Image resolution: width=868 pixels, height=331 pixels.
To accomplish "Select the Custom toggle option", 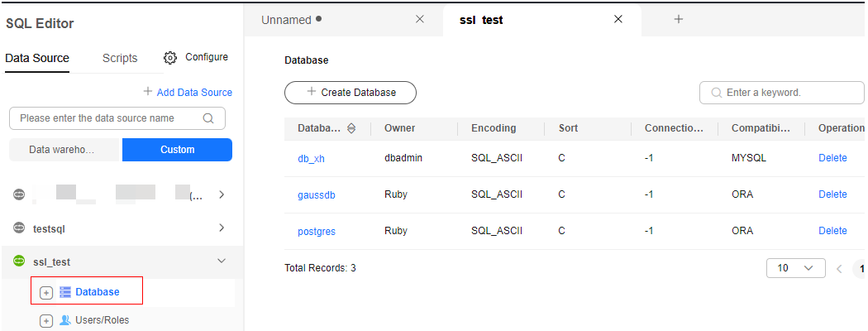I will 177,150.
